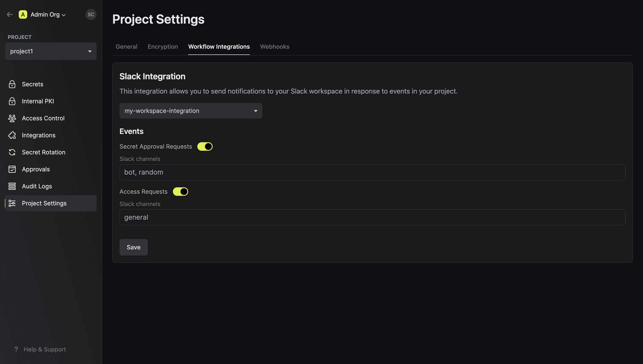Image resolution: width=643 pixels, height=364 pixels.
Task: Click the Events heading
Action: [x=131, y=131]
